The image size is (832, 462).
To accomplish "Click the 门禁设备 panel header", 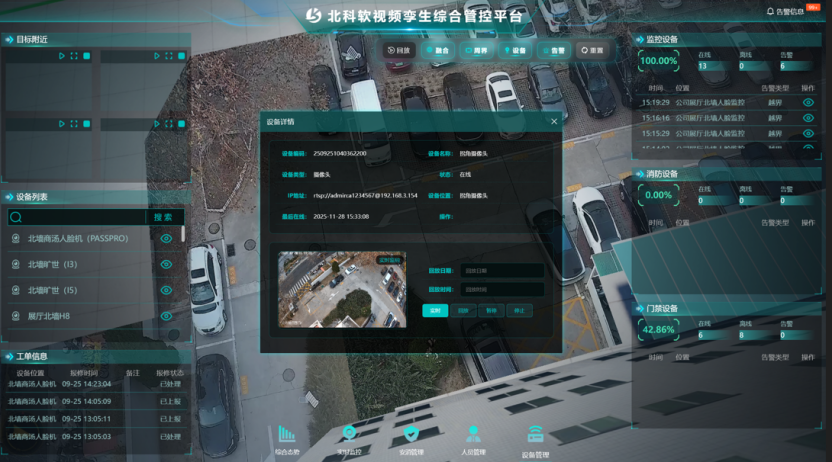I will (x=727, y=309).
